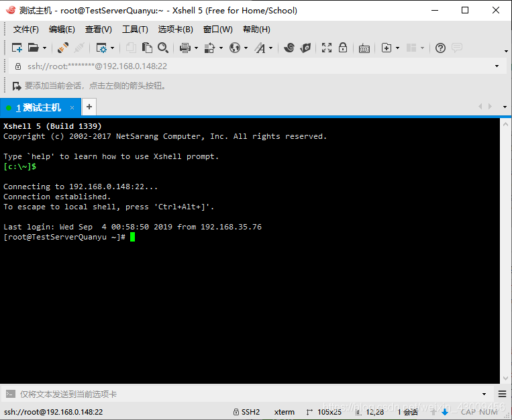The height and width of the screenshot is (420, 512).
Task: Click the compose bar text input field
Action: click(x=248, y=395)
